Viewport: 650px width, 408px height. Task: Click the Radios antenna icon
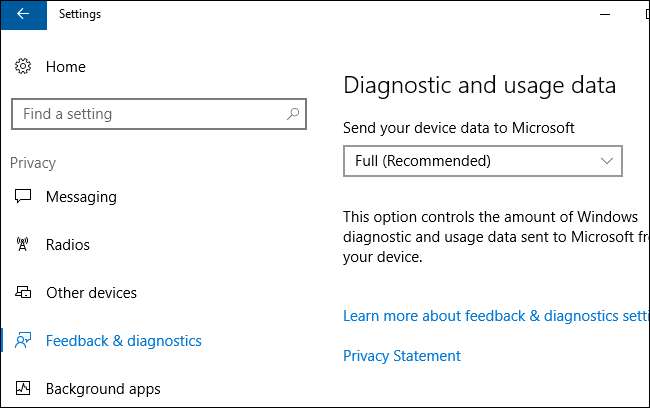[x=23, y=245]
